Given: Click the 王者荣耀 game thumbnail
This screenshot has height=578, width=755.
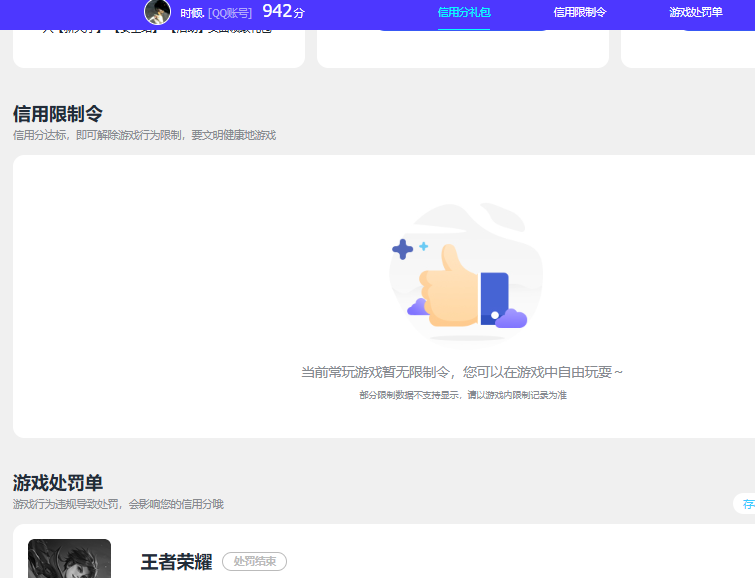Looking at the screenshot, I should pyautogui.click(x=69, y=558).
